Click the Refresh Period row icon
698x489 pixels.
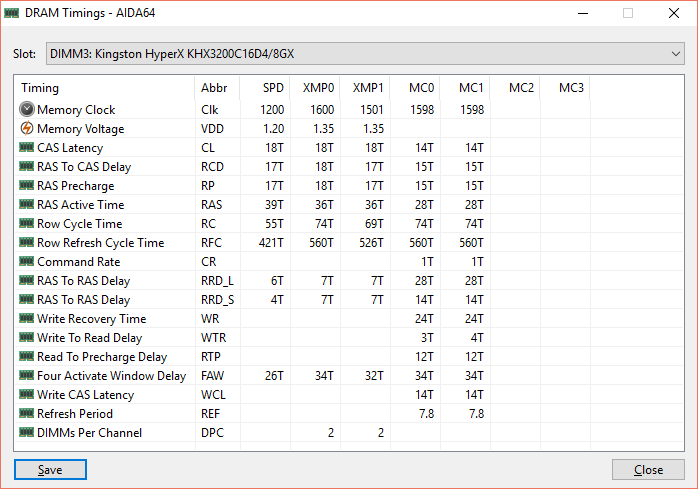pos(27,414)
